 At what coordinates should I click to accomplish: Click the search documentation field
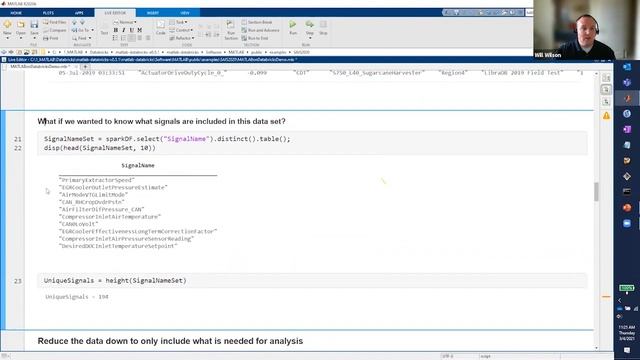[x=529, y=13]
